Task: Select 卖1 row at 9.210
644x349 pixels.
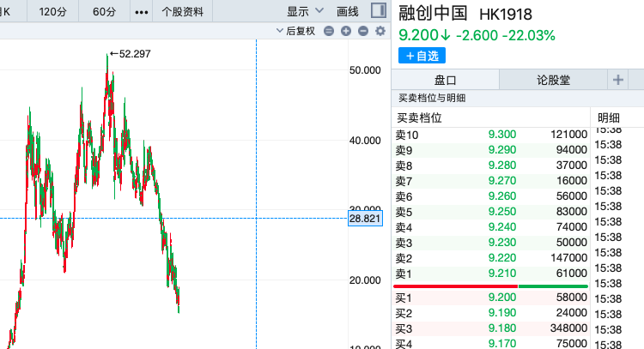Action: pyautogui.click(x=491, y=274)
